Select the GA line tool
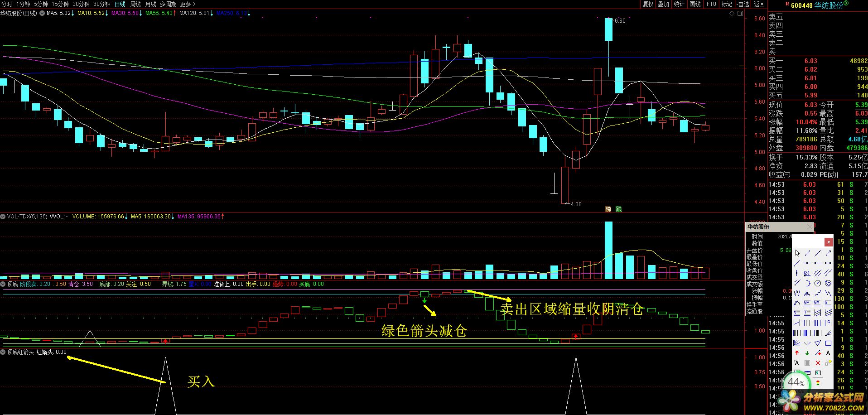The image size is (868, 415). (818, 303)
